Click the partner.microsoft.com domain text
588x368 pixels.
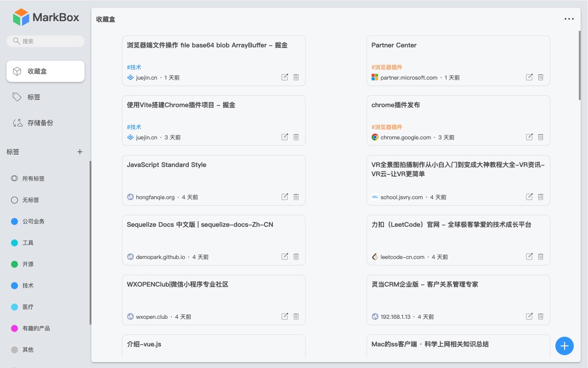pos(409,78)
